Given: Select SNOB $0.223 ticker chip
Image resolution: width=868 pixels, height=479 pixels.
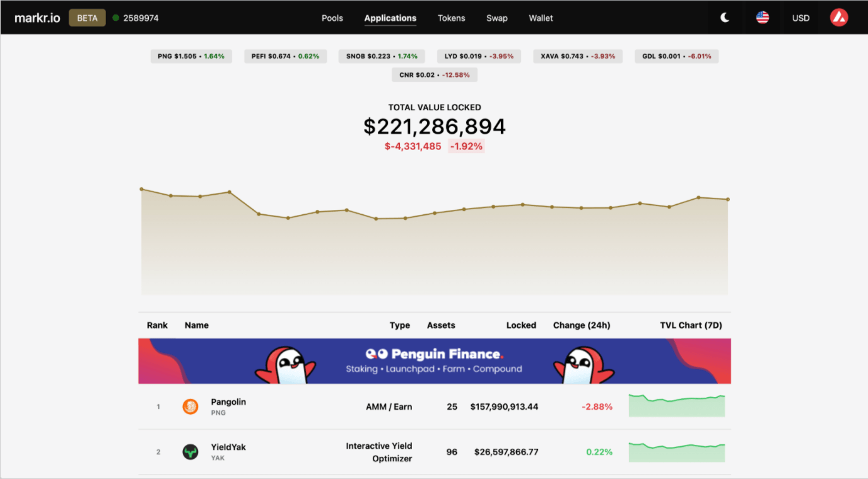Looking at the screenshot, I should [x=382, y=56].
